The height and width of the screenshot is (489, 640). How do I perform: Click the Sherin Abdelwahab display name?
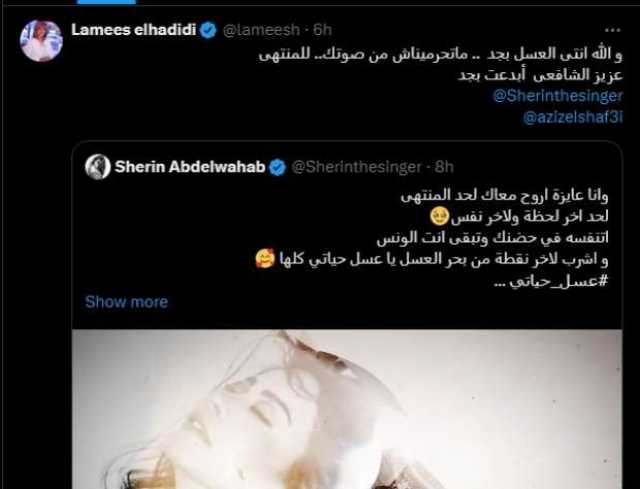[x=190, y=167]
